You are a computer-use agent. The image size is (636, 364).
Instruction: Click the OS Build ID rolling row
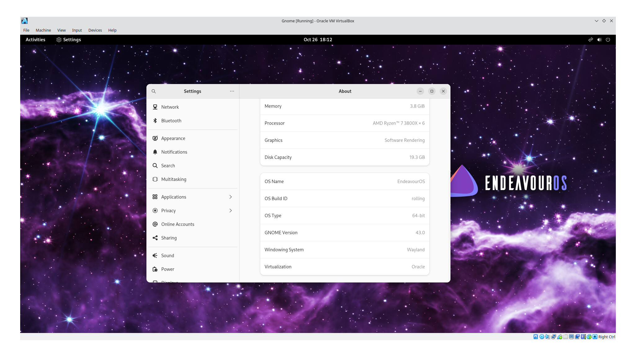(x=345, y=198)
